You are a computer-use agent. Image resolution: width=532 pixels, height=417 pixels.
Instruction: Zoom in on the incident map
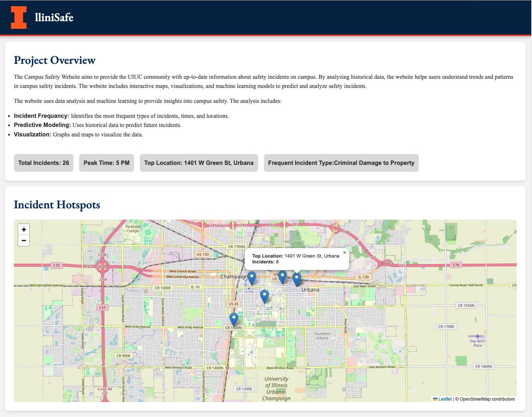tap(24, 229)
